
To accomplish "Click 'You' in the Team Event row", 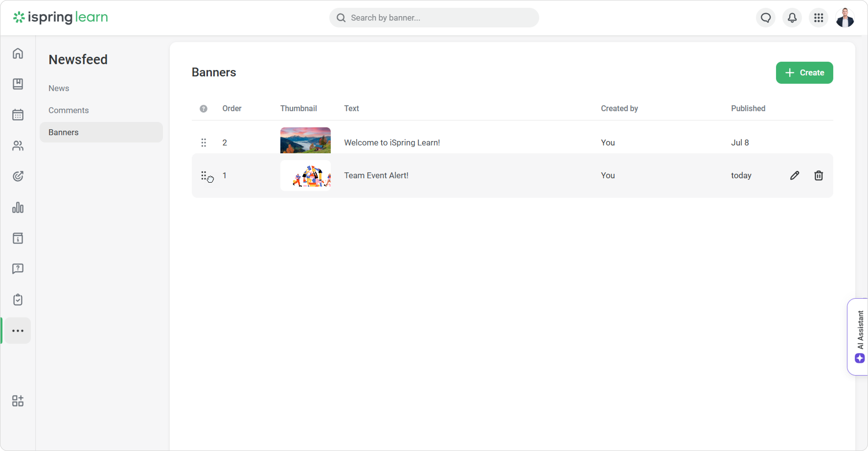I will [x=607, y=175].
